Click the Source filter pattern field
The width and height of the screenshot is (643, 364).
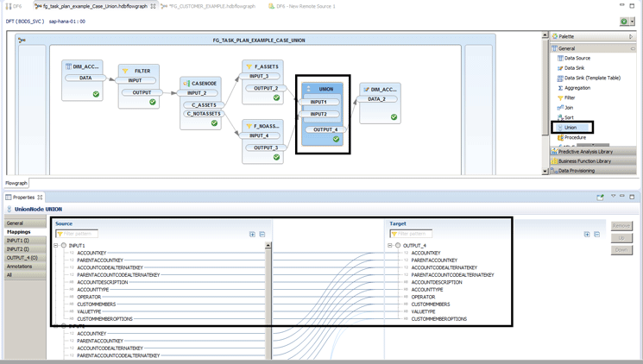[77, 234]
